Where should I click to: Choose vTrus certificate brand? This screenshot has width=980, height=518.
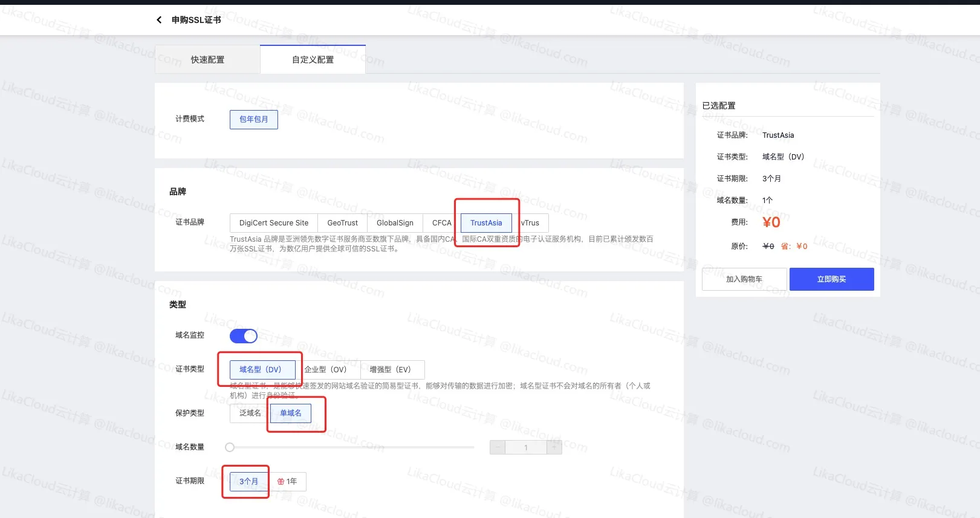[532, 223]
